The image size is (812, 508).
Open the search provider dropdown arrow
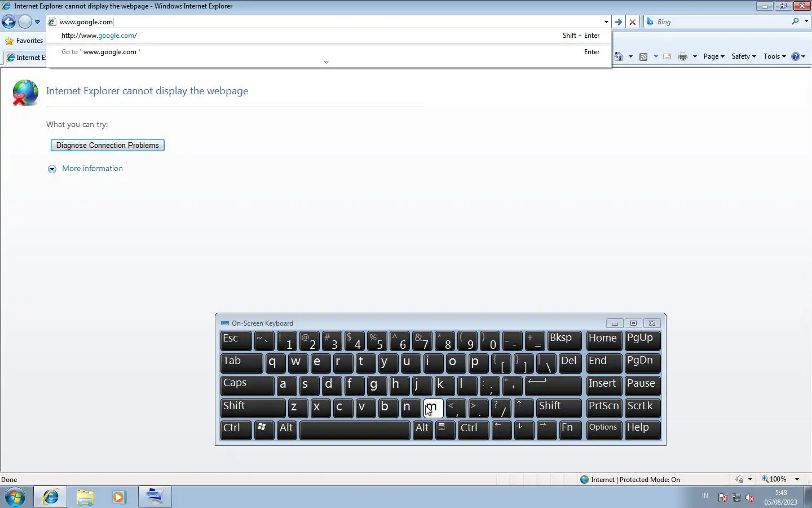click(806, 21)
